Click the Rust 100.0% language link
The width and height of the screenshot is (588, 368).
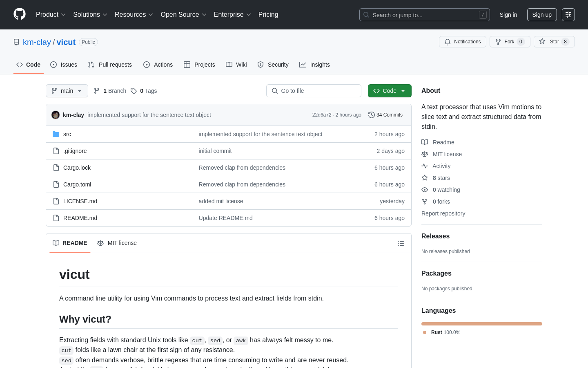442,332
